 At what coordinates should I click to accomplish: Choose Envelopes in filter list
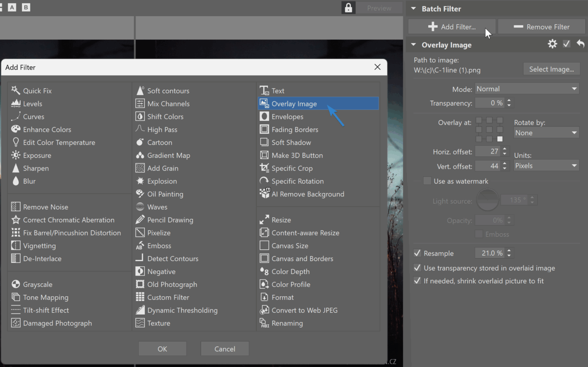tap(287, 116)
